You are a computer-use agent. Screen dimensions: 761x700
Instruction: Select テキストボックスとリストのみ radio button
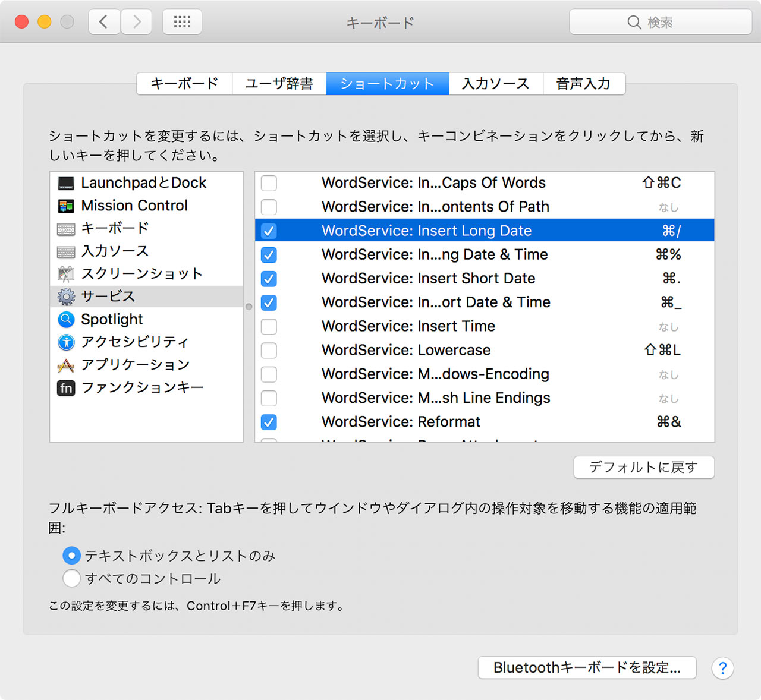pyautogui.click(x=71, y=556)
